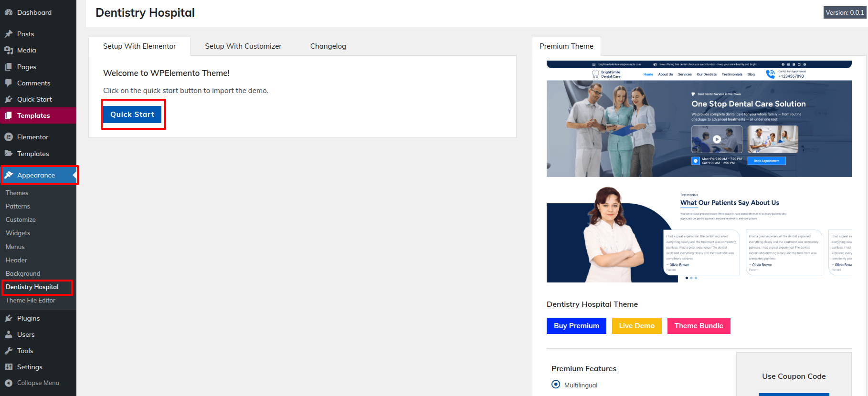Click the Buy Premium button

pyautogui.click(x=576, y=326)
